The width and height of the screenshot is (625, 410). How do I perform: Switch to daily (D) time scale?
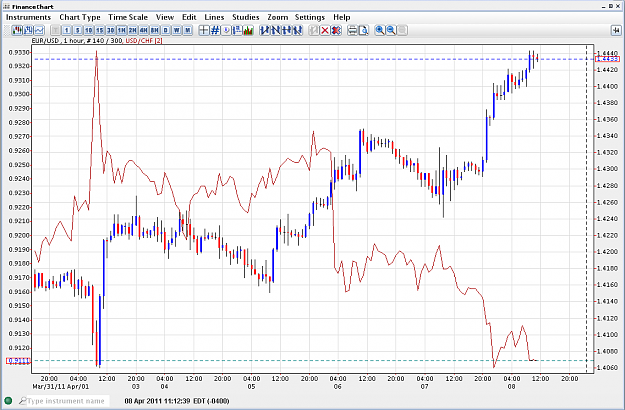point(165,30)
